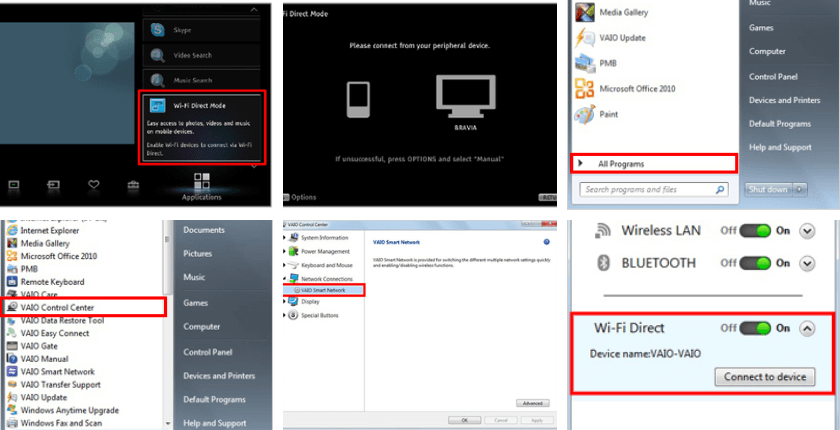This screenshot has width=840, height=430.
Task: Click Options on the Wi-Fi Direct Mode screen
Action: click(x=299, y=197)
